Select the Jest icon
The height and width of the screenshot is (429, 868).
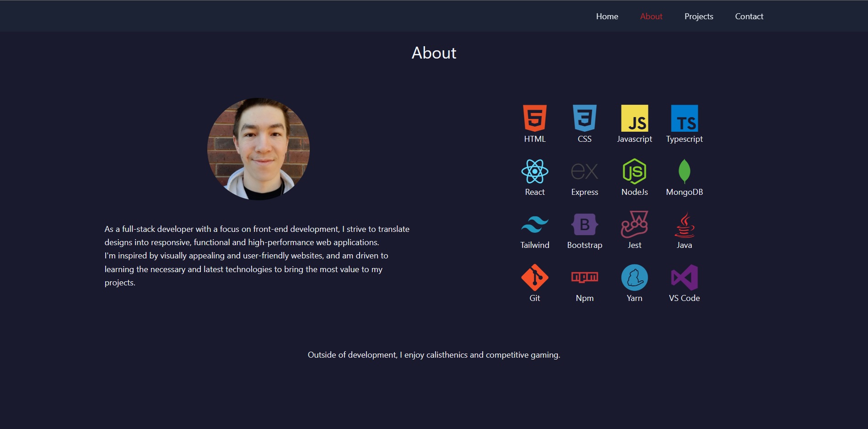634,225
